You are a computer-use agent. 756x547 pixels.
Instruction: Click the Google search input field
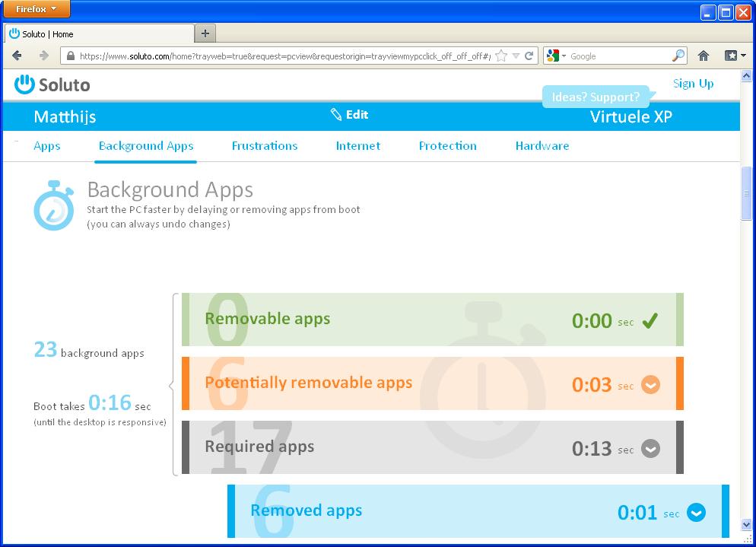[x=618, y=56]
